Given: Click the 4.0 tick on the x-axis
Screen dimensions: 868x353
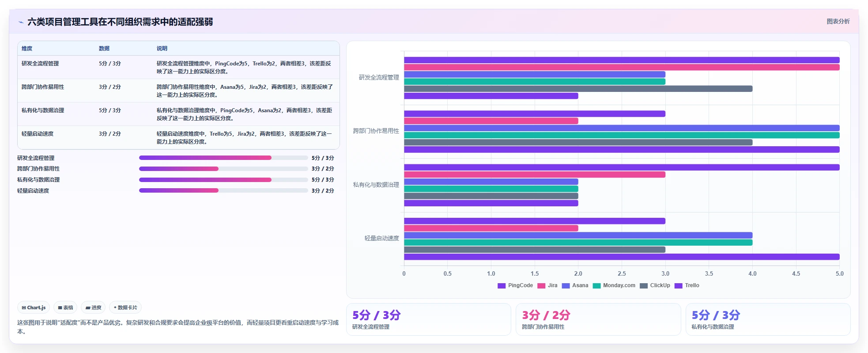Looking at the screenshot, I should (x=752, y=274).
